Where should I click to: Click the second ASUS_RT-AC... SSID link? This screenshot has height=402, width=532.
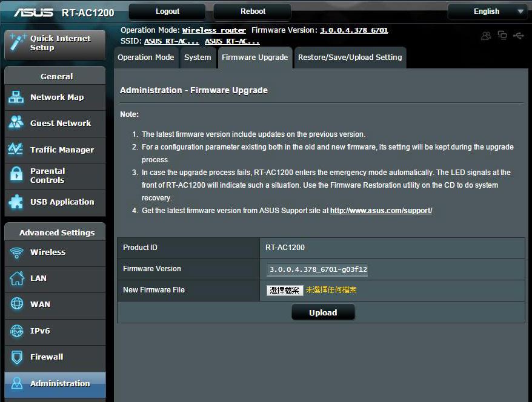pyautogui.click(x=232, y=41)
